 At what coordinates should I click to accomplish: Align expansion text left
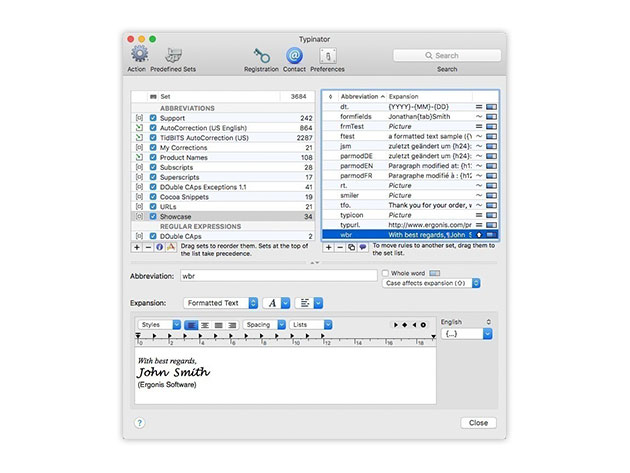tap(191, 325)
